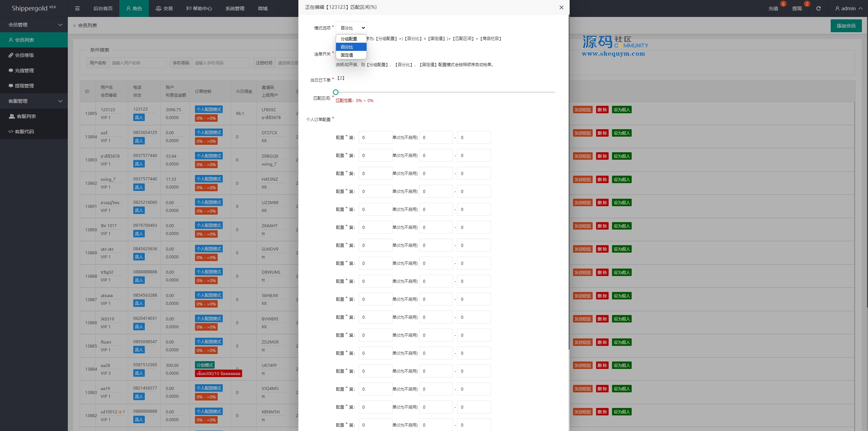Click 发送短信 in the row of member 13895

(583, 110)
